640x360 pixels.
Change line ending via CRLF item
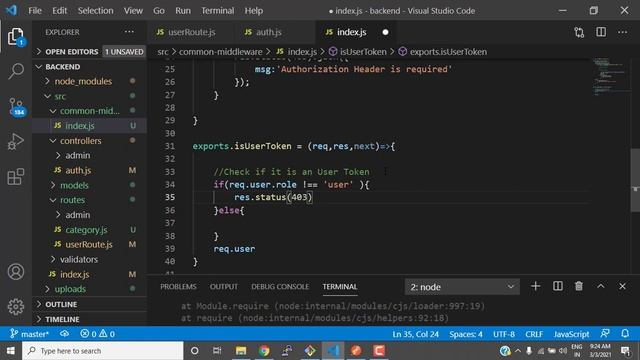point(534,334)
